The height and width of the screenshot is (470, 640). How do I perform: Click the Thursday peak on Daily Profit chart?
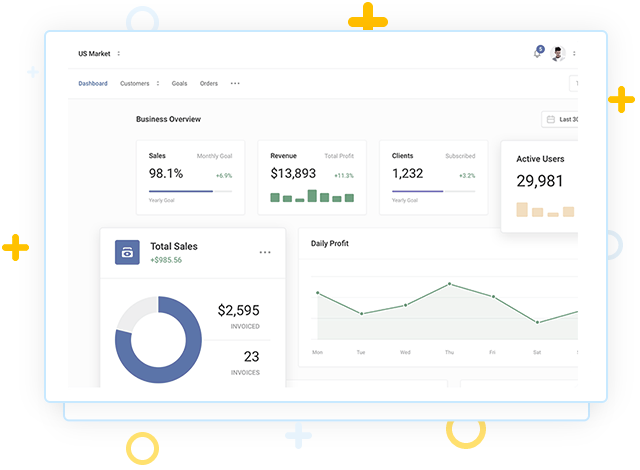coord(449,284)
